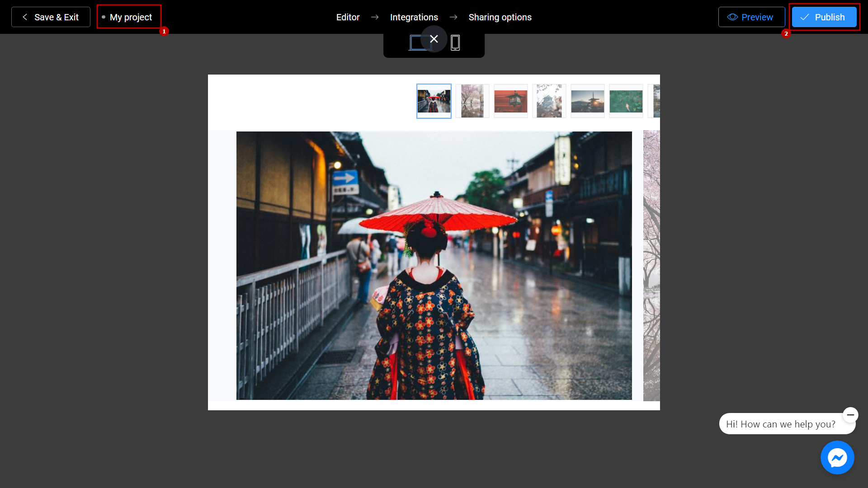Click the checkmark icon on Publish button
This screenshot has width=868, height=488.
tap(806, 17)
